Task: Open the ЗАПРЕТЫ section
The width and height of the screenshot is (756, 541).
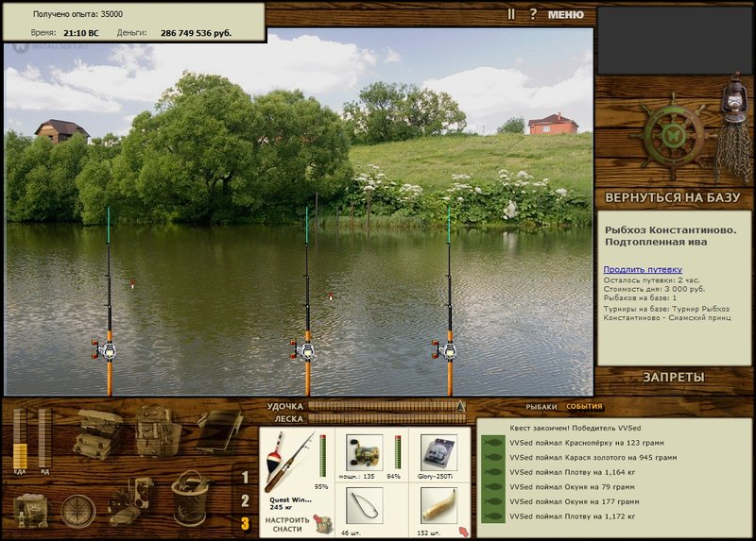Action: click(674, 378)
